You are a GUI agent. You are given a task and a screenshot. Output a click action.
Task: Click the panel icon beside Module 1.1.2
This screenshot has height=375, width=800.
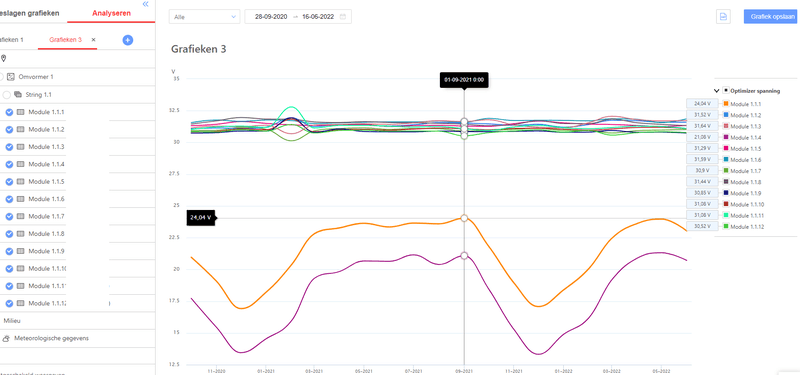tap(20, 130)
